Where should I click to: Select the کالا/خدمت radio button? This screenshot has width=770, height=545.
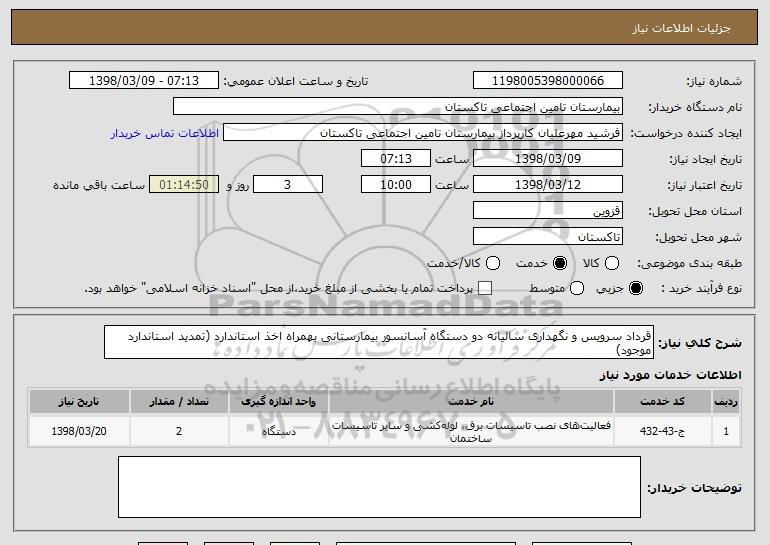[493, 264]
